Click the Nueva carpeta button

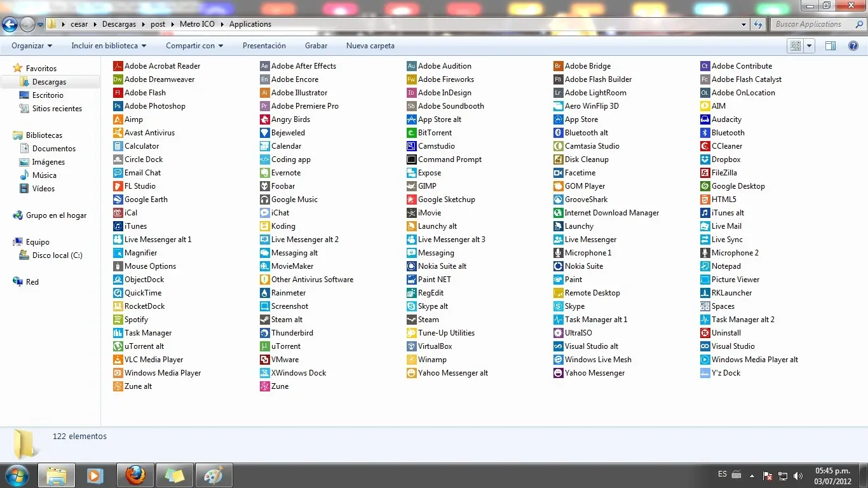click(370, 46)
